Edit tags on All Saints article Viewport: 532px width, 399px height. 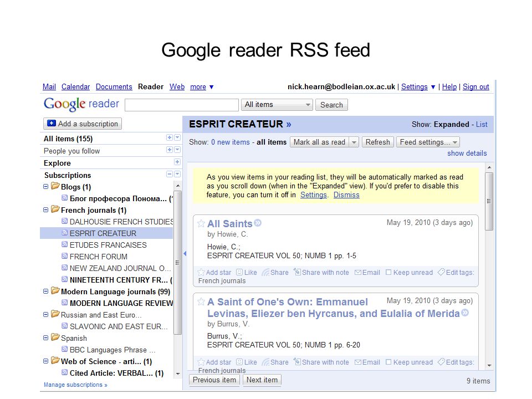click(456, 272)
